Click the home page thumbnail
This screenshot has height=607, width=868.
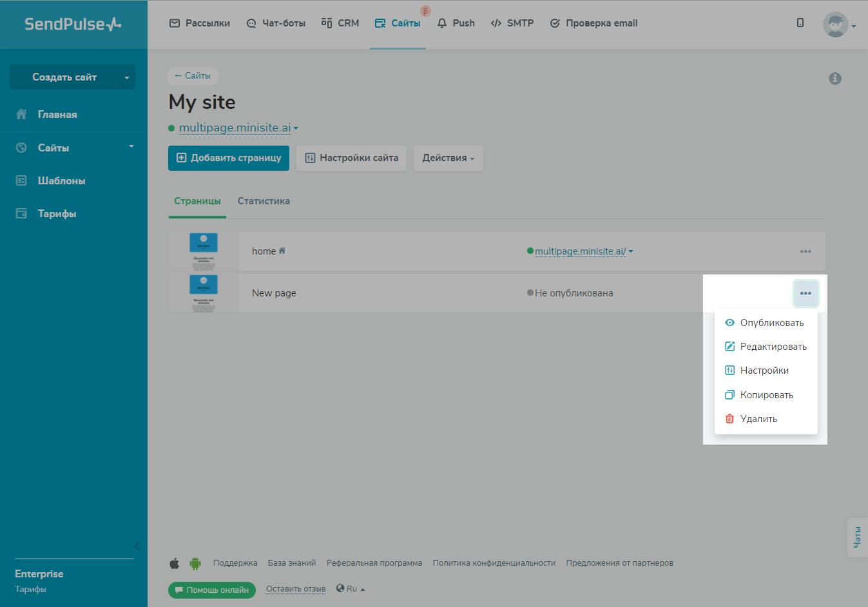[204, 251]
